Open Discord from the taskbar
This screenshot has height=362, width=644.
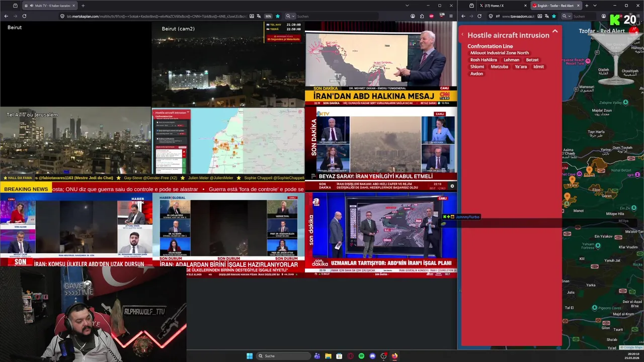click(x=372, y=356)
